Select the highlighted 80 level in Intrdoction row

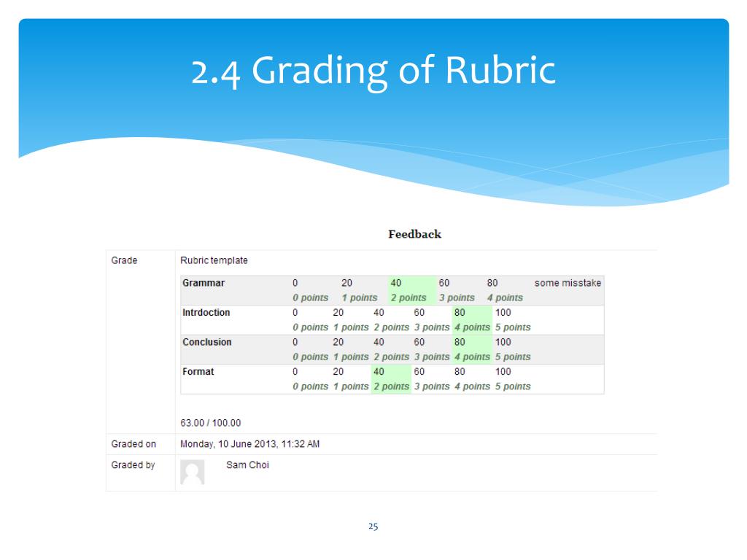tap(472, 319)
